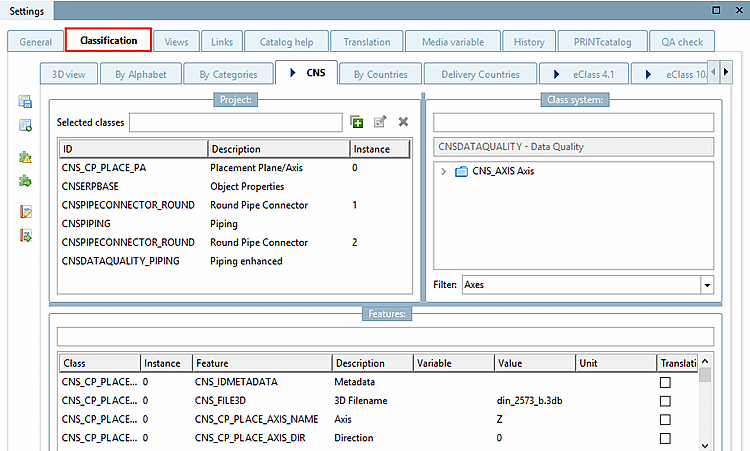The image size is (750, 451).
Task: Enable Translation checkbox for CNS_CP_PLACE_AXIS_NAME
Action: 665,420
